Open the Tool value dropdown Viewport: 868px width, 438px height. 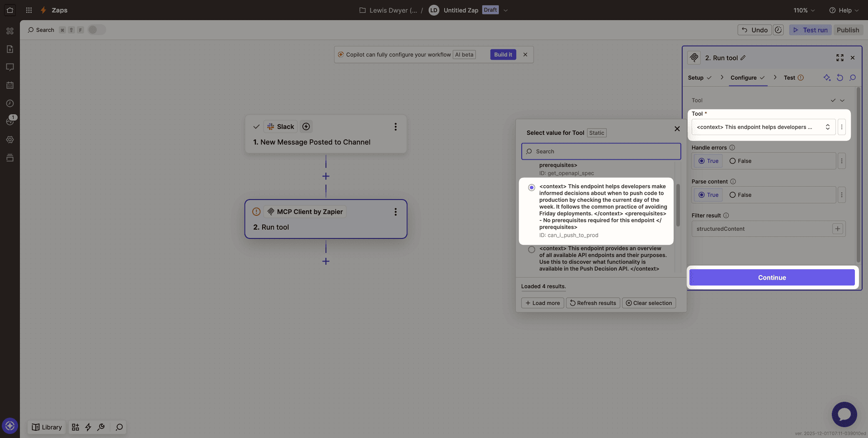[763, 127]
